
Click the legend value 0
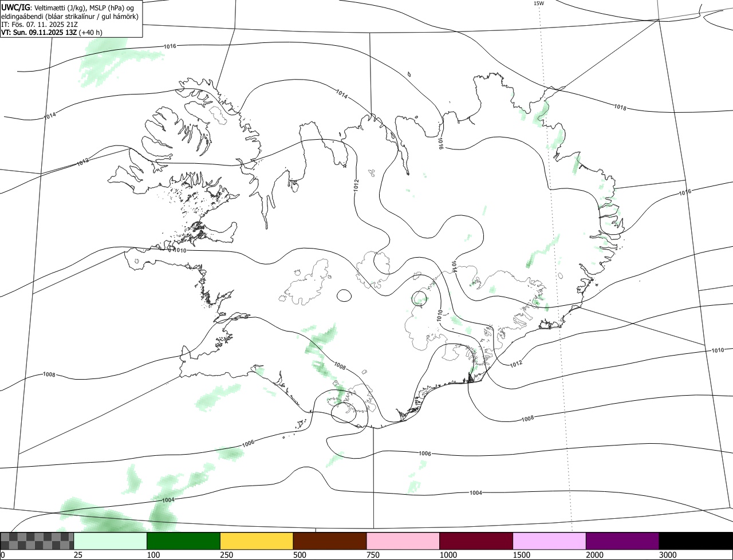[x=2, y=555]
